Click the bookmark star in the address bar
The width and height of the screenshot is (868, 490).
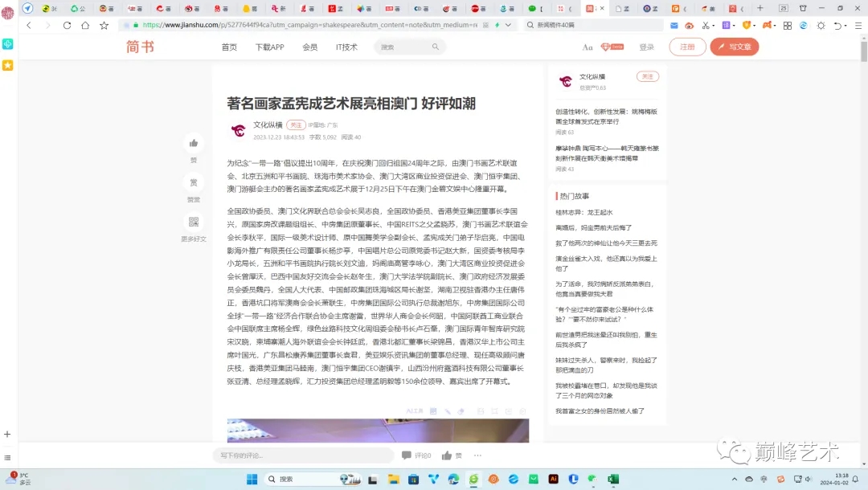[x=104, y=25]
